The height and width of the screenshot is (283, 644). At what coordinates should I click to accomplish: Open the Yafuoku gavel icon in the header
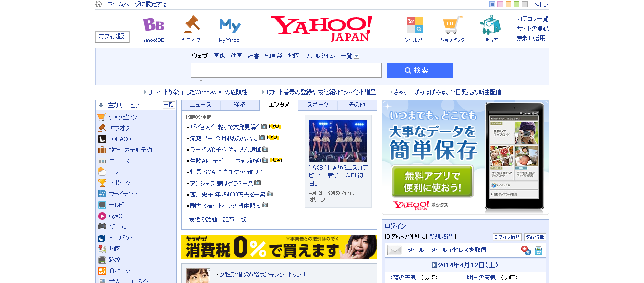pyautogui.click(x=191, y=24)
